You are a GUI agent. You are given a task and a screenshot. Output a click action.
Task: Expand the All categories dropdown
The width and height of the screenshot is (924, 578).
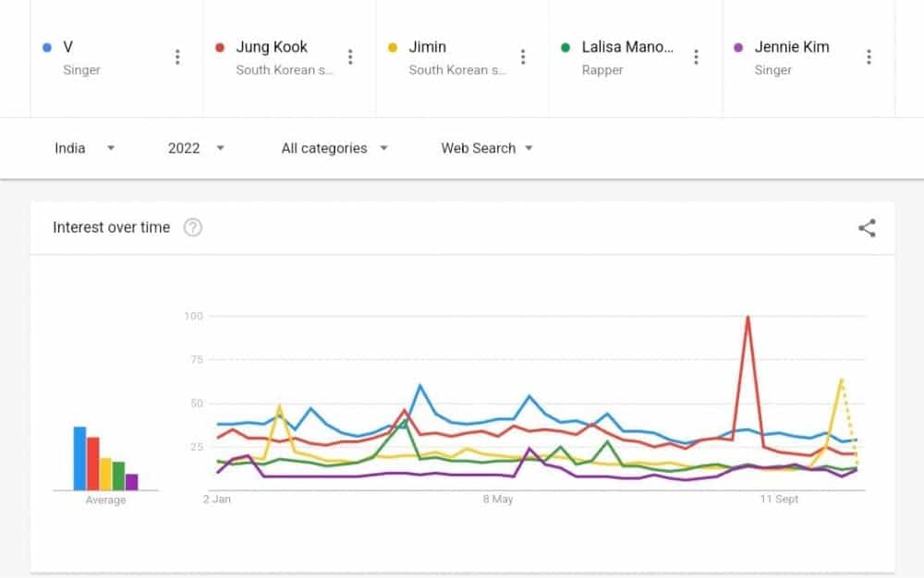pos(334,148)
